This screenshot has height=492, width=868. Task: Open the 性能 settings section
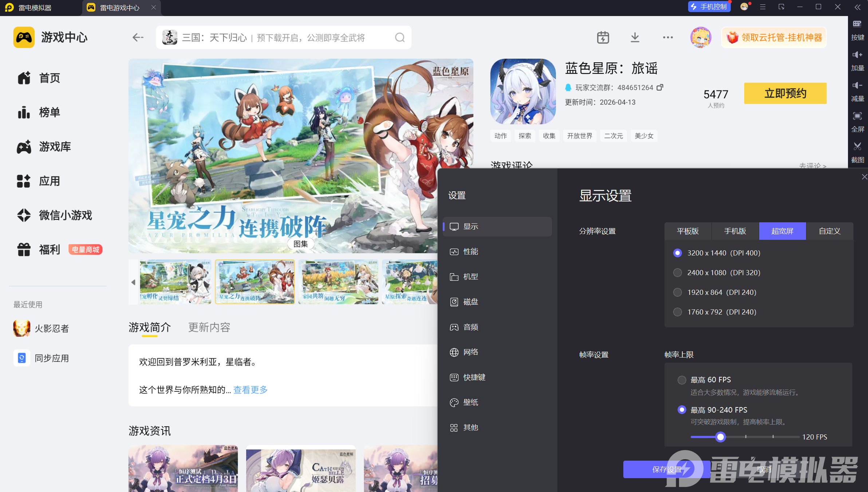470,251
